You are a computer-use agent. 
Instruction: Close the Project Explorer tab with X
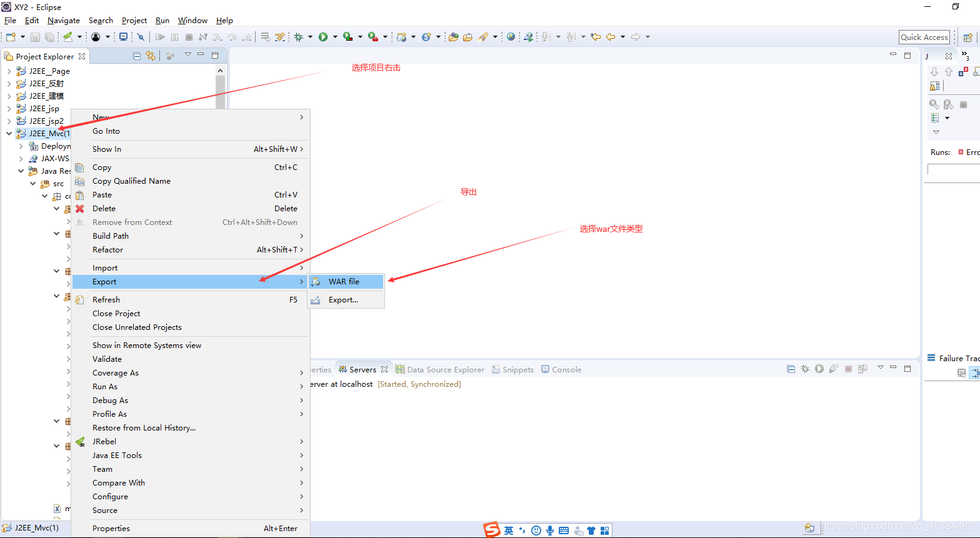point(82,56)
